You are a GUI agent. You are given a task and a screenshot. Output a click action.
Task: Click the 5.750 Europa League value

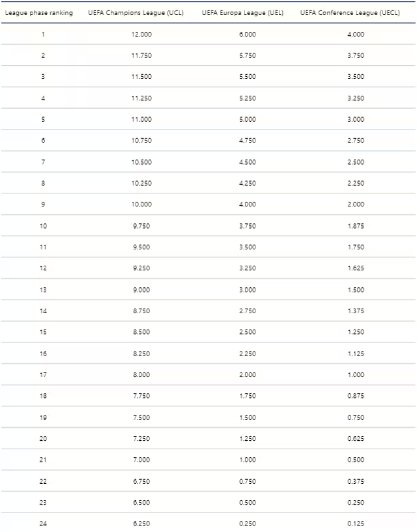(248, 55)
